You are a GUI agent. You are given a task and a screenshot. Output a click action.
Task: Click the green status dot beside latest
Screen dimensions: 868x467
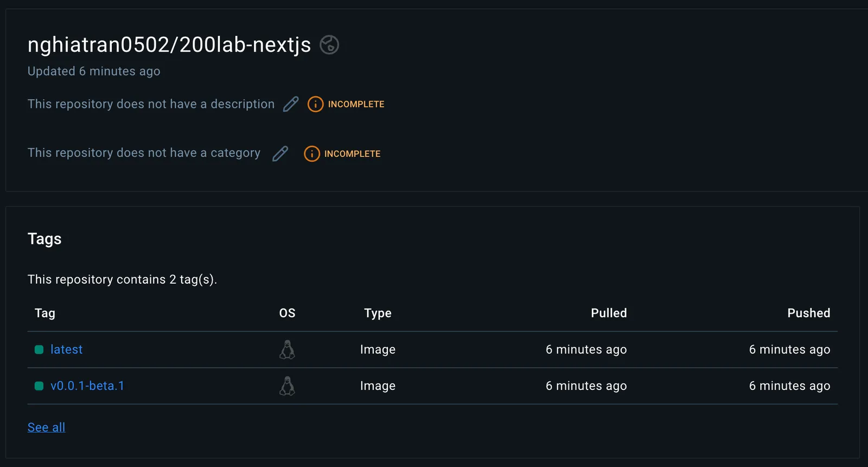(x=39, y=350)
